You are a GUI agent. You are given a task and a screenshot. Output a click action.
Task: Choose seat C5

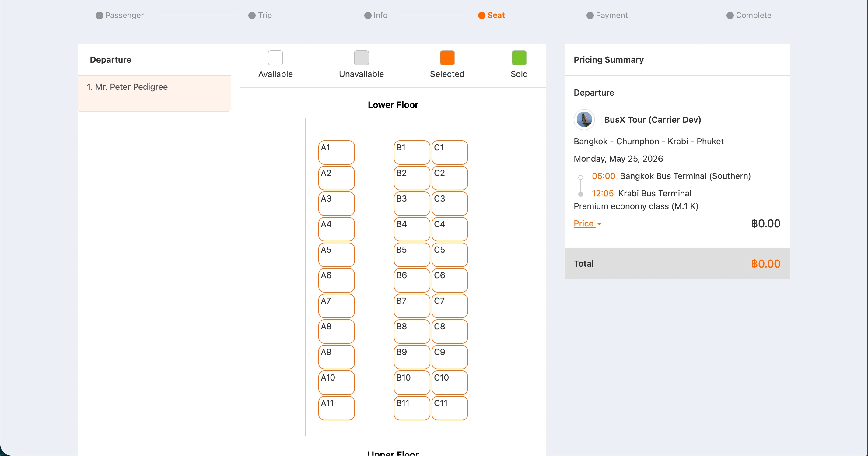pyautogui.click(x=450, y=255)
